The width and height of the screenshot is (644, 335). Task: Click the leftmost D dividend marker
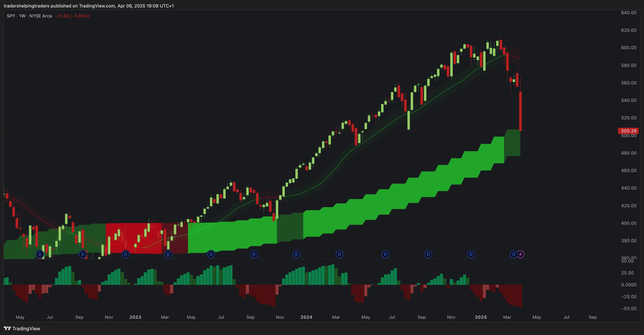point(40,254)
